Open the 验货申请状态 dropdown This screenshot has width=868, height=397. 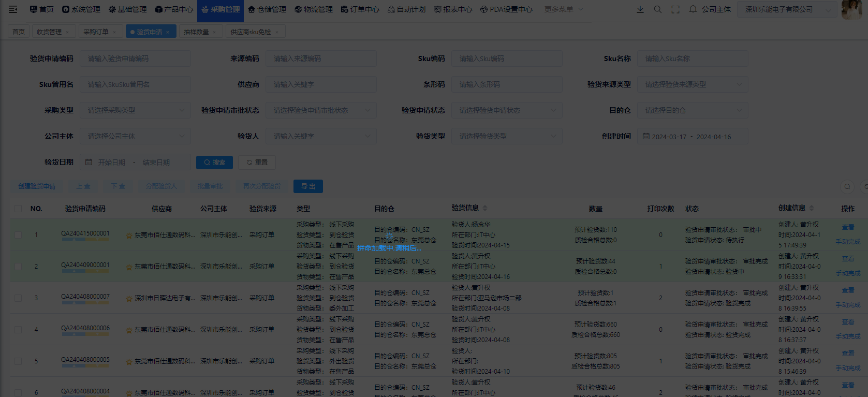(507, 110)
